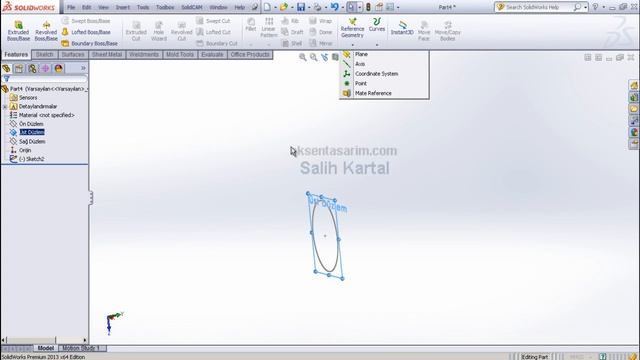Click the Rebuild traffic light icon

(368, 7)
